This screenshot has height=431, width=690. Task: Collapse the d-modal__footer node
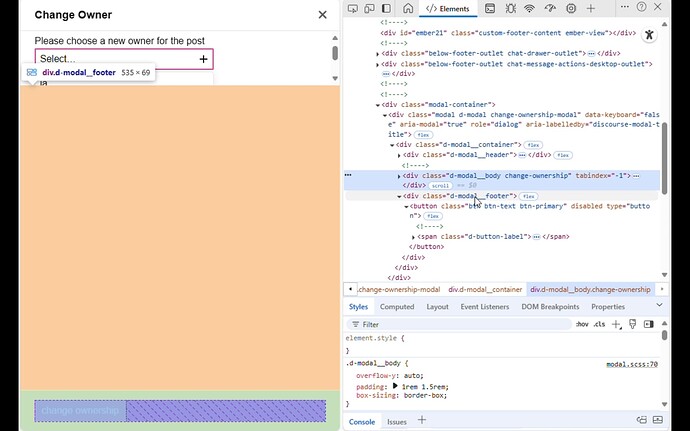(x=399, y=197)
